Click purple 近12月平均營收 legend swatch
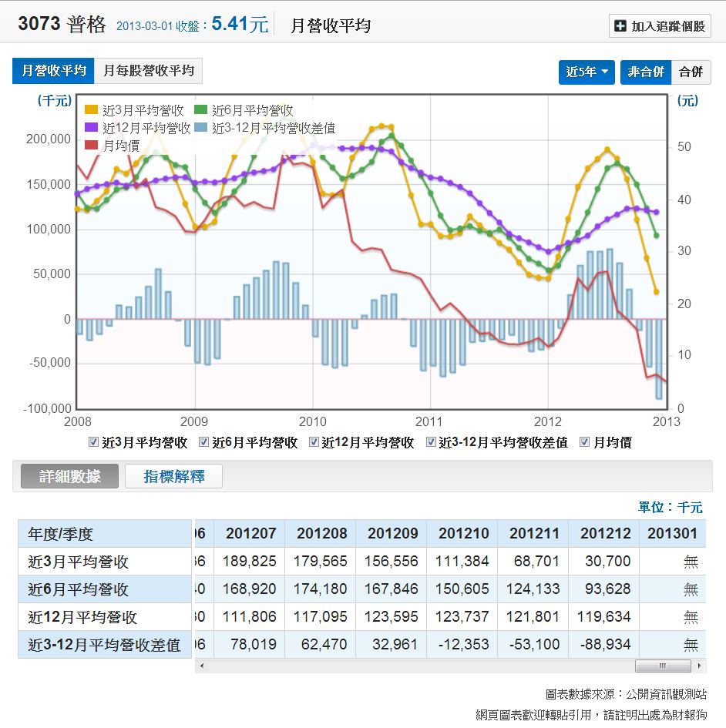 pos(91,127)
